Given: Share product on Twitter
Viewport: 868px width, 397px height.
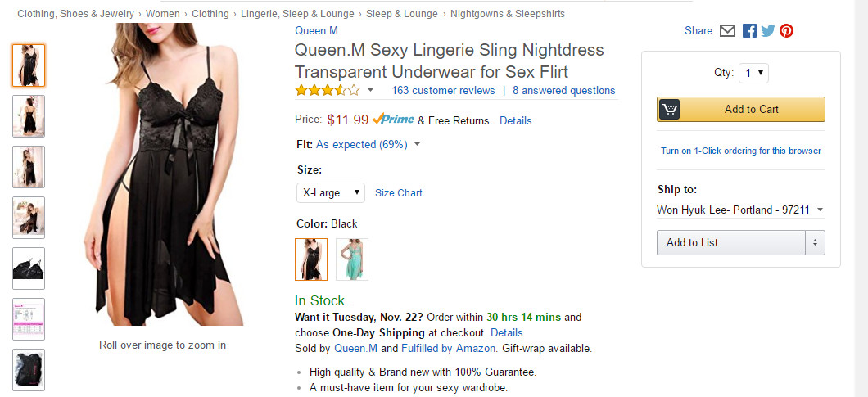Looking at the screenshot, I should [767, 31].
